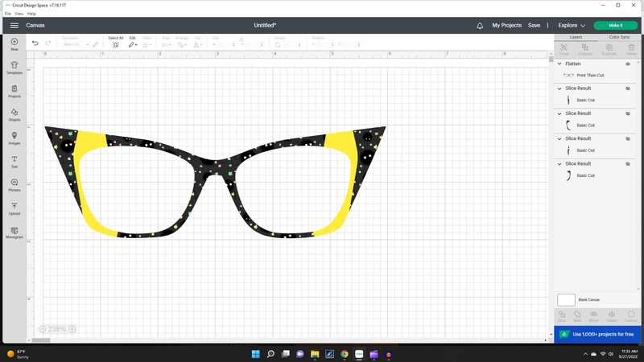The image size is (644, 362).
Task: Hide the Flatten layer with eye icon
Action: (x=628, y=64)
